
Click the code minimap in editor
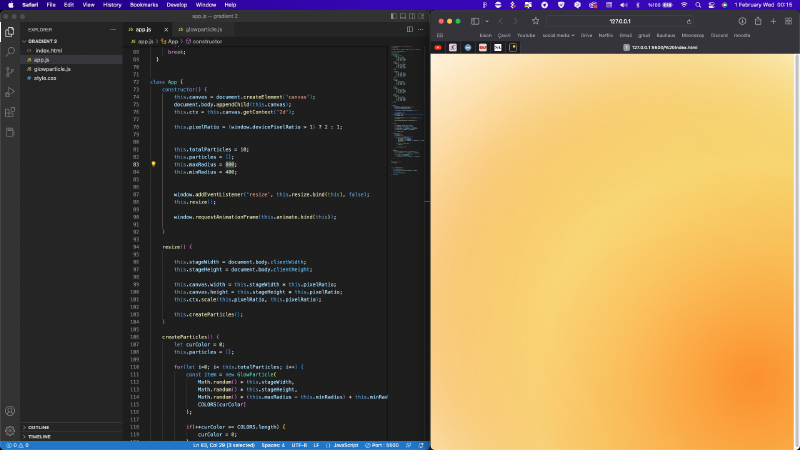(x=407, y=110)
